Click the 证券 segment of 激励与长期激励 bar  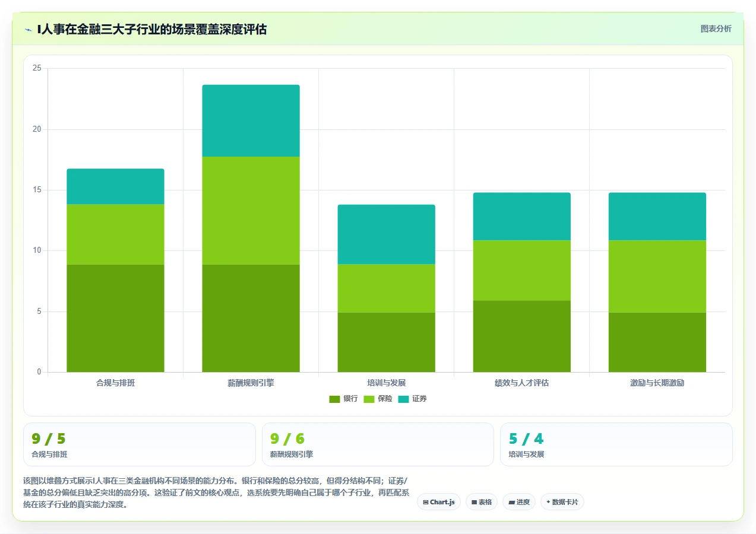[x=657, y=217]
